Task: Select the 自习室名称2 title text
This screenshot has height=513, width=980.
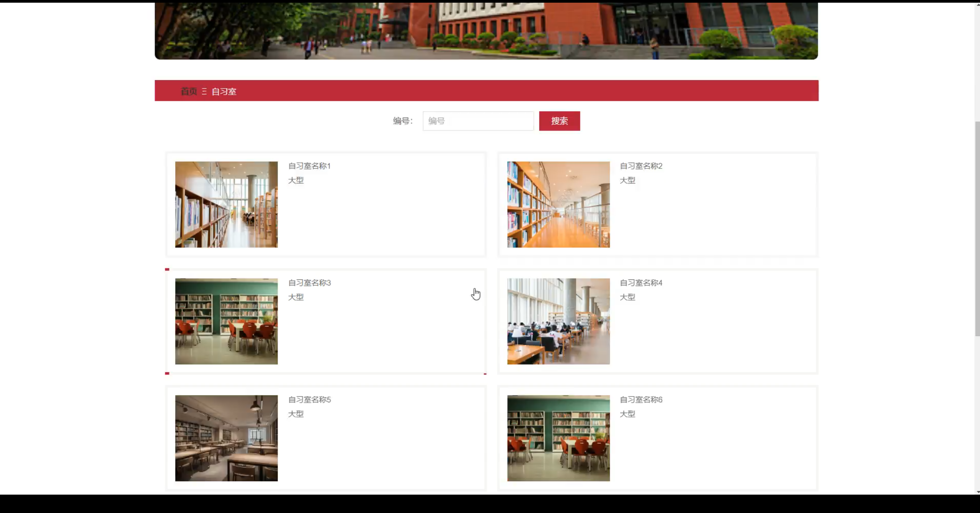Action: pyautogui.click(x=641, y=166)
